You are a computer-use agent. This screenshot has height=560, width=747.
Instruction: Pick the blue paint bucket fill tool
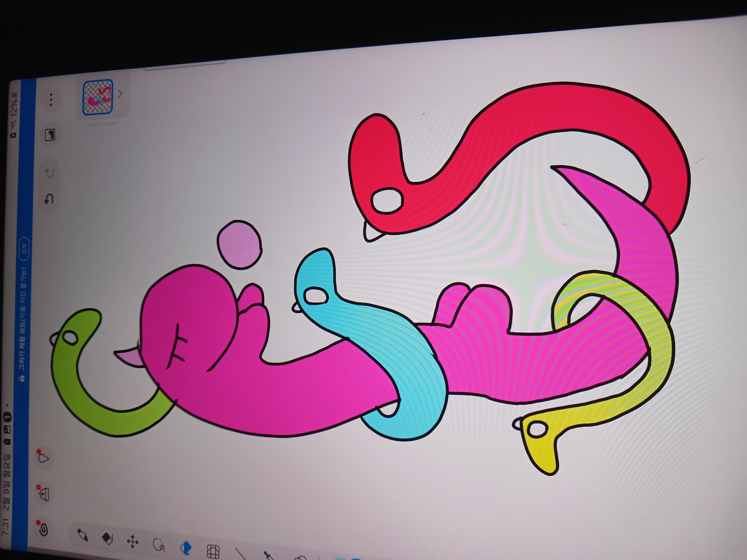185,548
